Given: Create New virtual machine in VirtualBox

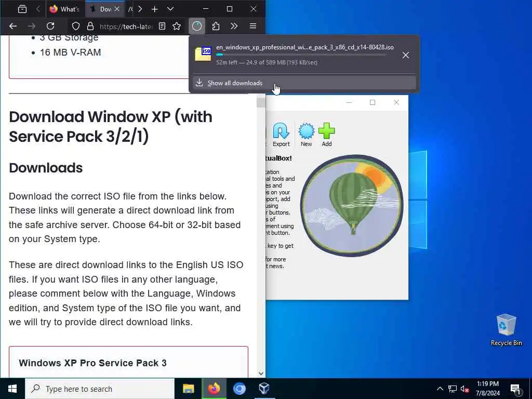Looking at the screenshot, I should [x=306, y=135].
